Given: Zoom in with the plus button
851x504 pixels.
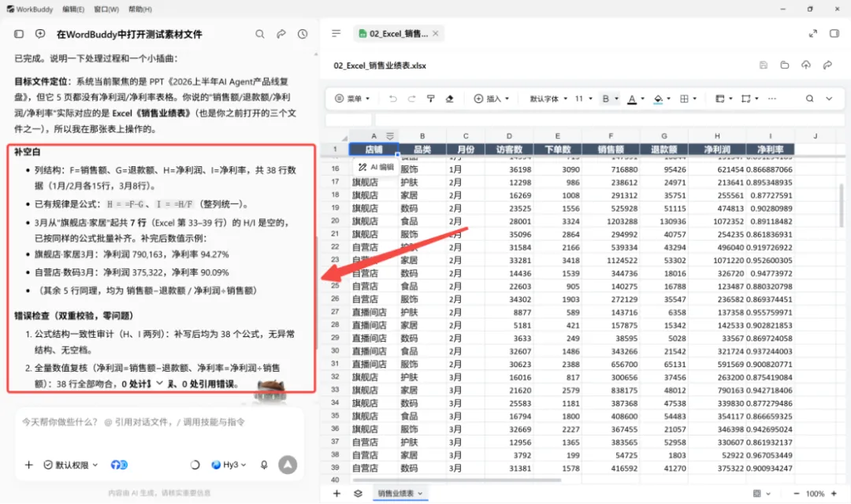Looking at the screenshot, I should [x=834, y=494].
